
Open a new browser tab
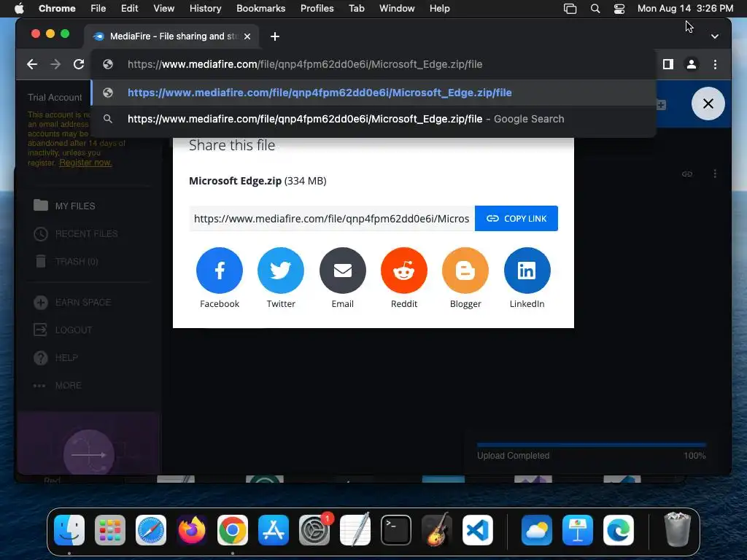point(275,36)
